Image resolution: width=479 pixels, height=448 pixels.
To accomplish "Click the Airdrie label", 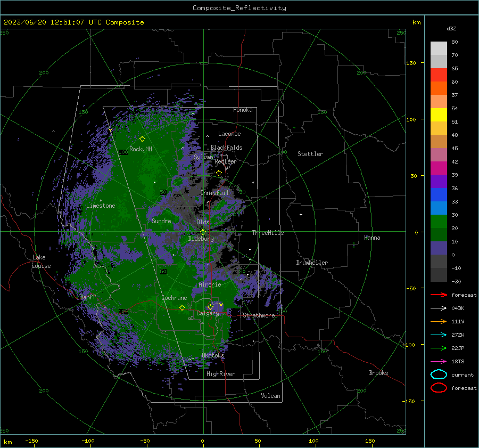I will (210, 284).
